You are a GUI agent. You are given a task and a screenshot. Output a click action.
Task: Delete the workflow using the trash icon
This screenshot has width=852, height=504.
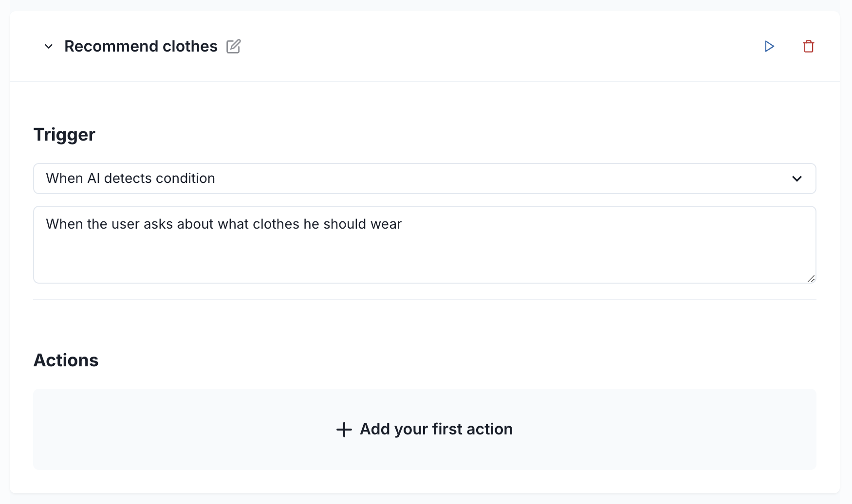pyautogui.click(x=809, y=46)
